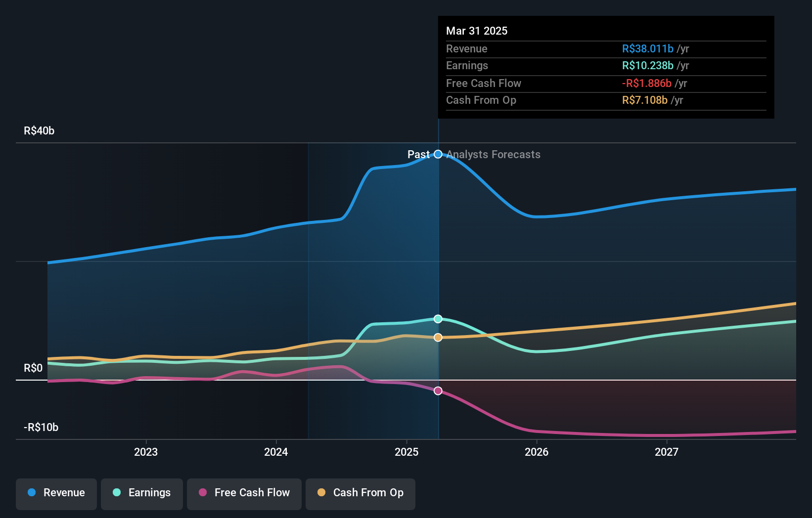Select the Cash From Op orange data point marker
The image size is (812, 518).
coord(438,338)
